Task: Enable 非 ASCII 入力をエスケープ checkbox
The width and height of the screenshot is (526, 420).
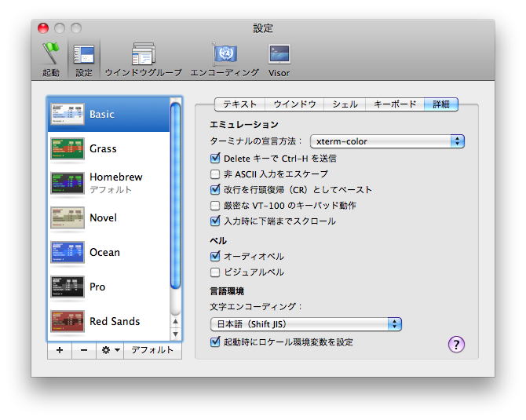Action: point(215,174)
